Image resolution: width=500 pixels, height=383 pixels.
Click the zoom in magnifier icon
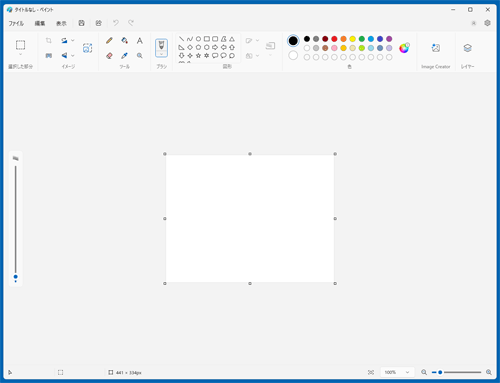click(x=489, y=372)
